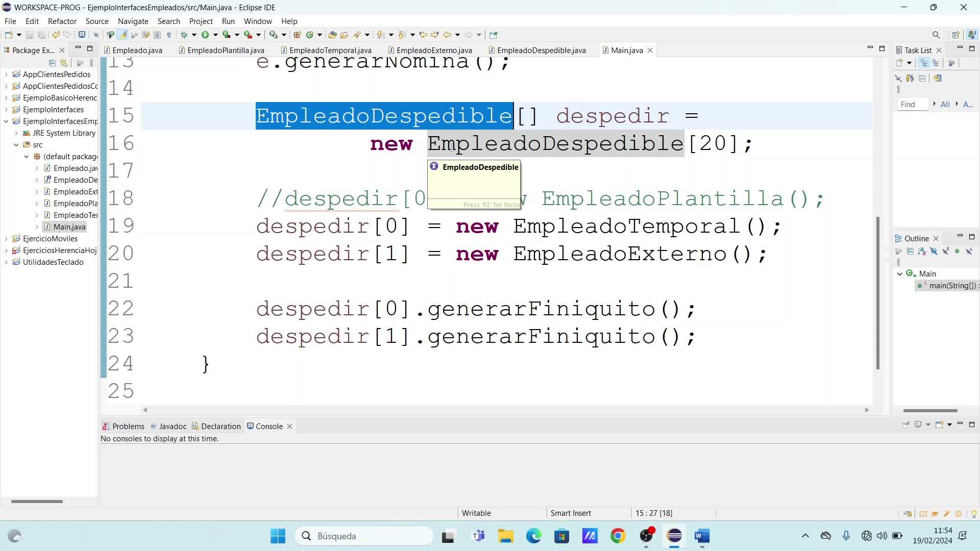Screen dimensions: 980x551
Task: Switch to EmpleadoTemporal.java editor tab
Action: click(x=330, y=50)
